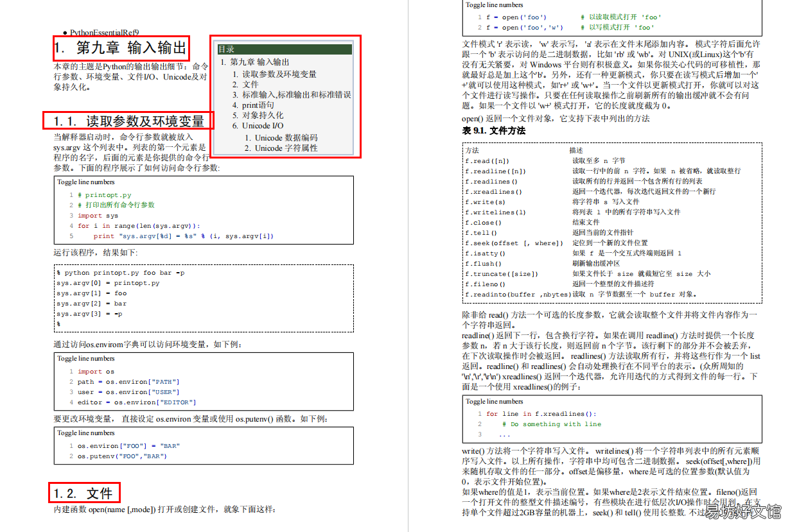Screen dimensions: 799x532
Task: Click description 定位到一个新的文件位置
Action: [610, 243]
